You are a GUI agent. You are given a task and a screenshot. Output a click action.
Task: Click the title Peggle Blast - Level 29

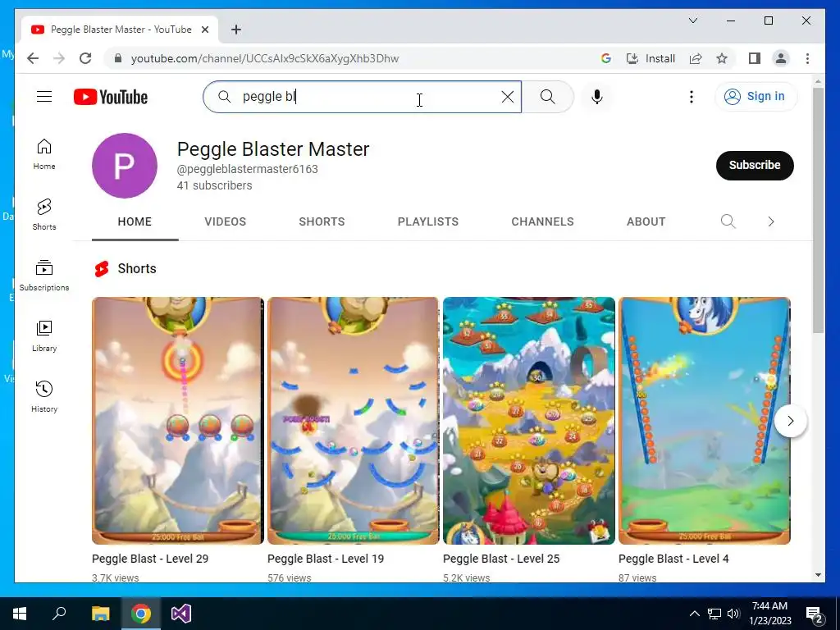pos(150,559)
